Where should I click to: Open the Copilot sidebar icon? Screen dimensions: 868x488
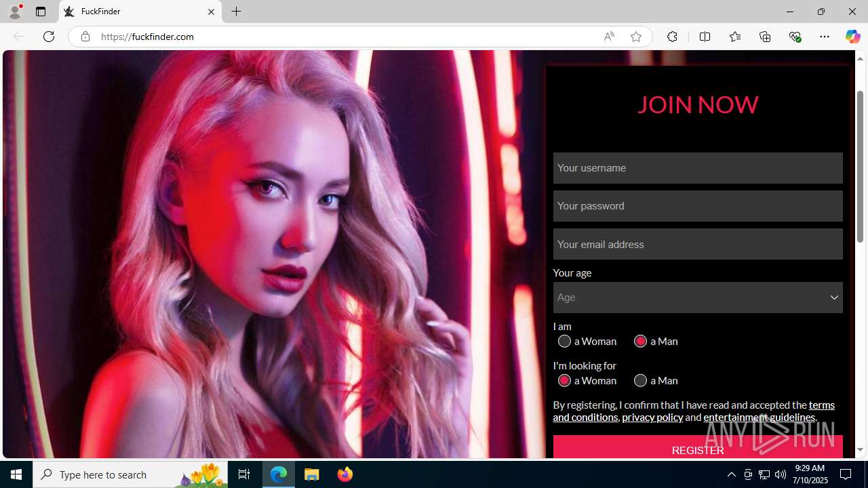point(852,37)
